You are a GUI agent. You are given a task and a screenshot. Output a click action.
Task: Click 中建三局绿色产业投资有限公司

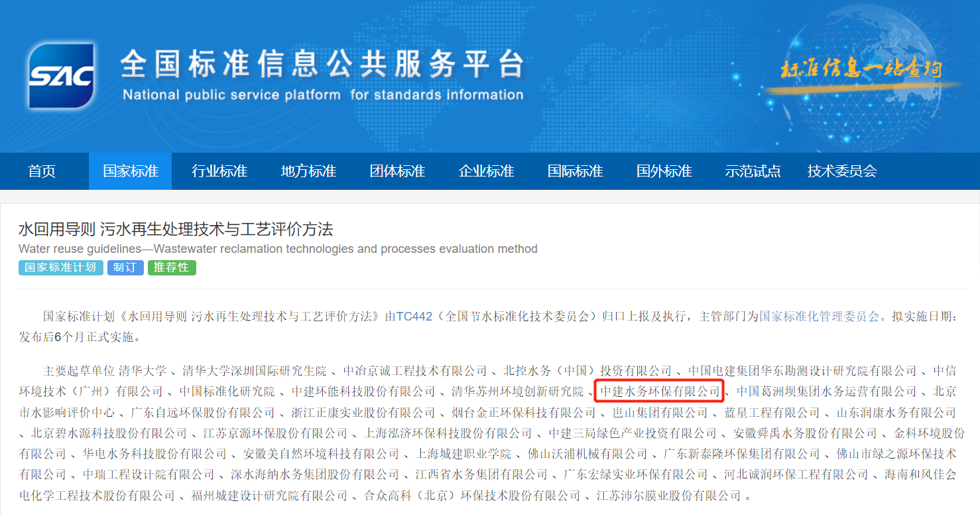[633, 433]
